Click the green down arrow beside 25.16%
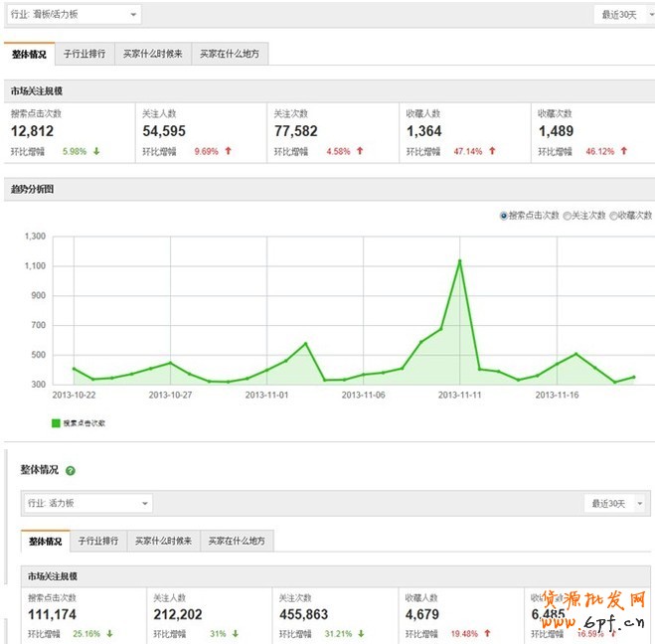 (108, 633)
